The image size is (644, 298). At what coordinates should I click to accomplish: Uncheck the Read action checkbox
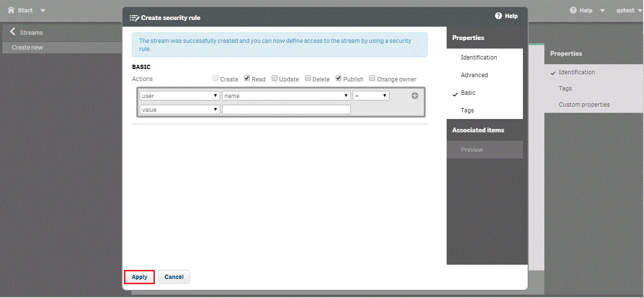coord(247,79)
